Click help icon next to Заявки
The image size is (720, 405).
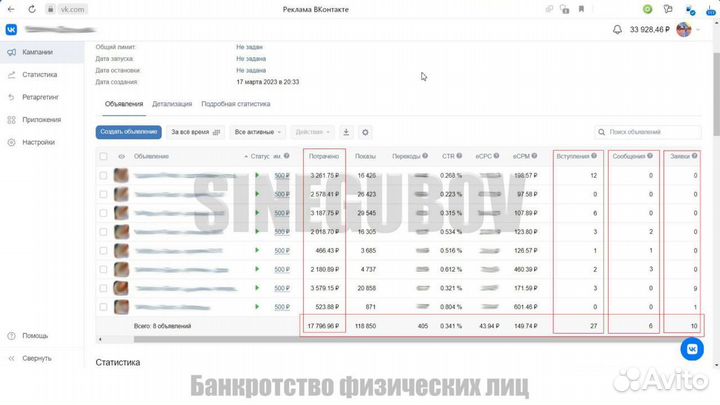694,156
